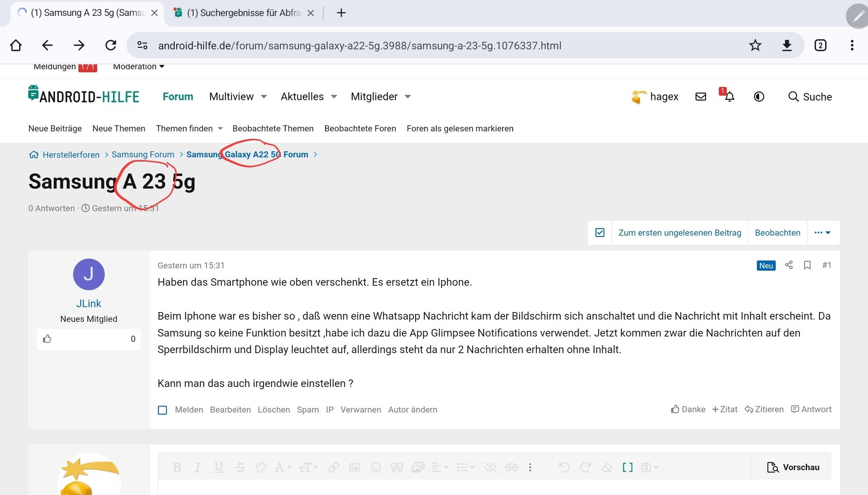Image resolution: width=868 pixels, height=495 pixels.
Task: Expand the Aktuelles dropdown
Action: (334, 97)
